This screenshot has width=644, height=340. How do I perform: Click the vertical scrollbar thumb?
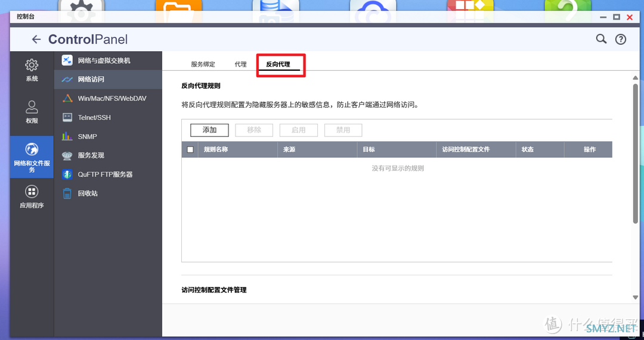(636, 154)
